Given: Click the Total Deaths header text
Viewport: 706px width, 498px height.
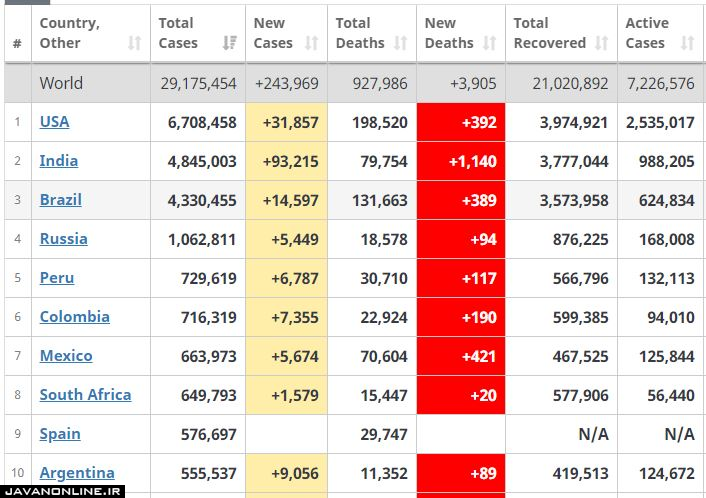Looking at the screenshot, I should [360, 33].
